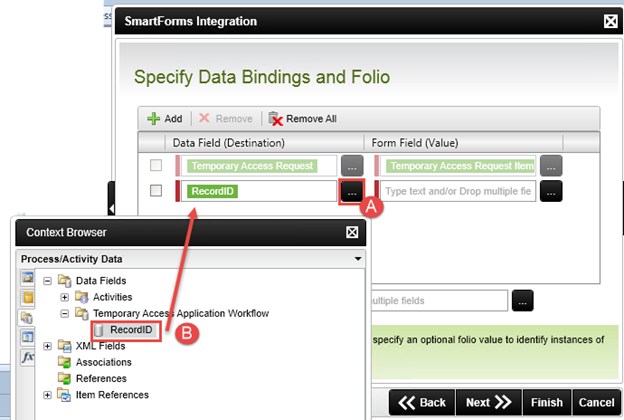Open ellipsis browser for RecordID data field
Image resolution: width=624 pixels, height=420 pixels.
pyautogui.click(x=351, y=190)
